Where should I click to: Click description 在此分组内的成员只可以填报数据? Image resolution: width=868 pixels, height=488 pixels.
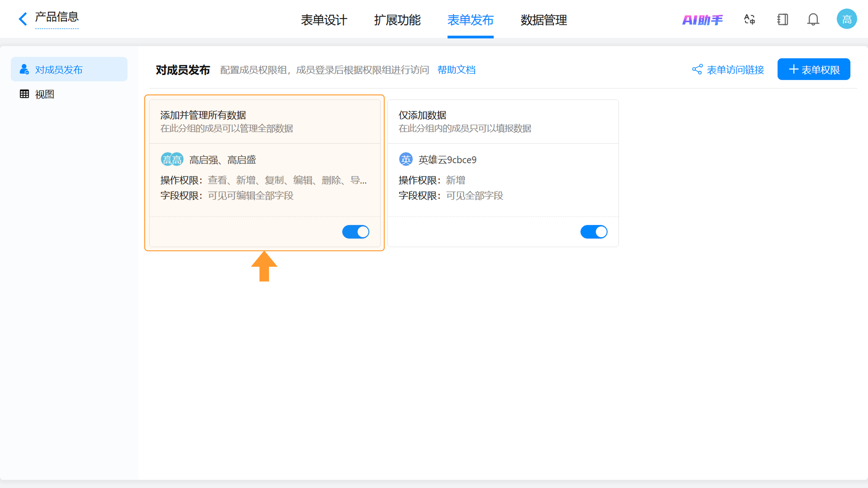[465, 128]
